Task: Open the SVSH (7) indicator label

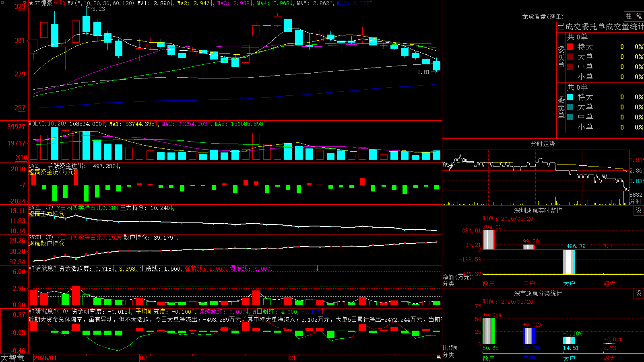Action: [41, 238]
